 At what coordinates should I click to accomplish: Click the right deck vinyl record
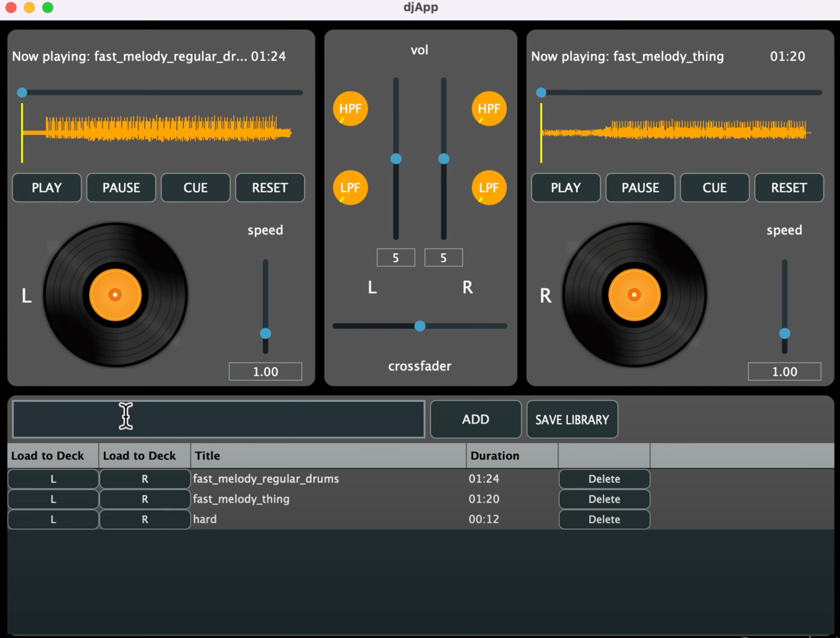pos(634,295)
